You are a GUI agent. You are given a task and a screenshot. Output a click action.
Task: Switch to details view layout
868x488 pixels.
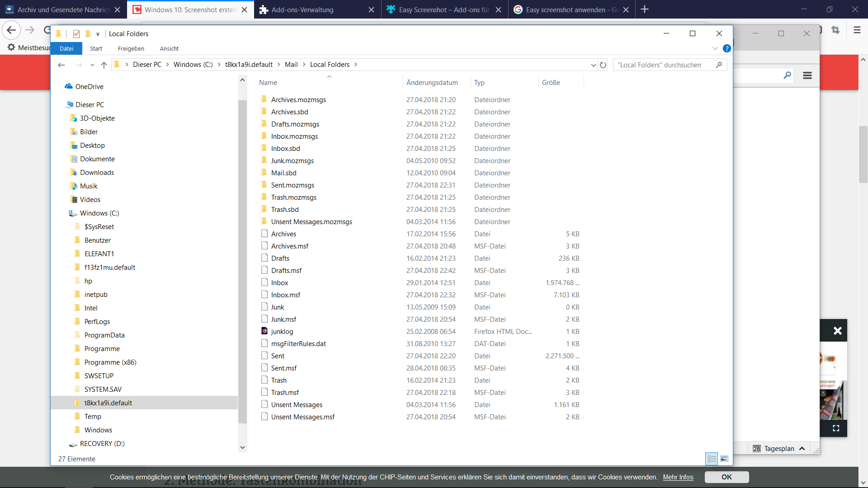click(x=712, y=459)
